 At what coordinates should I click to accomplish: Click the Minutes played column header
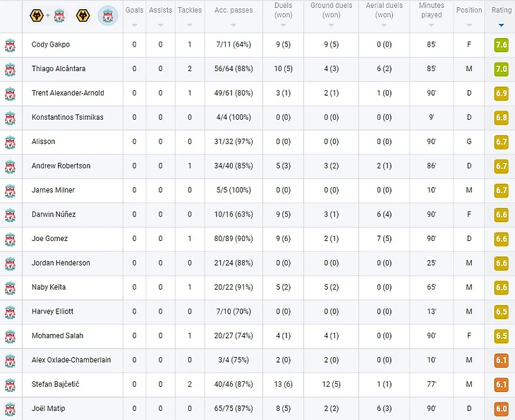431,10
